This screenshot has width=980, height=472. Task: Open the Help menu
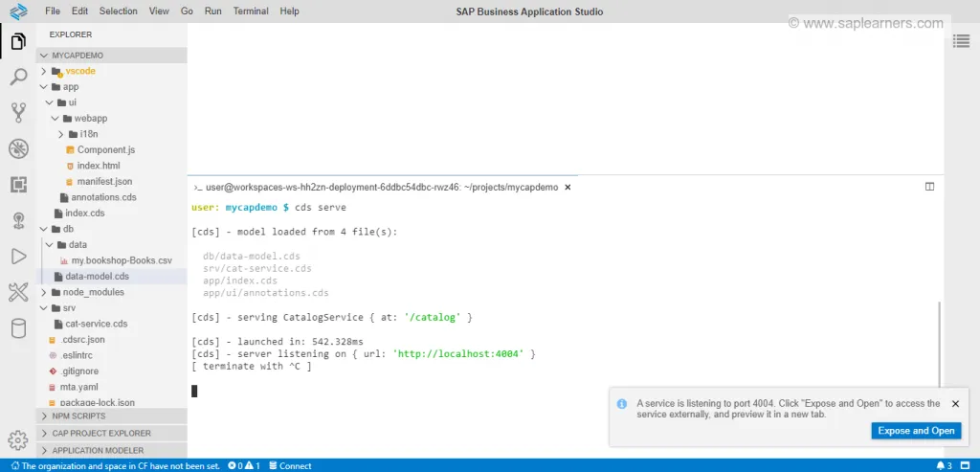289,11
